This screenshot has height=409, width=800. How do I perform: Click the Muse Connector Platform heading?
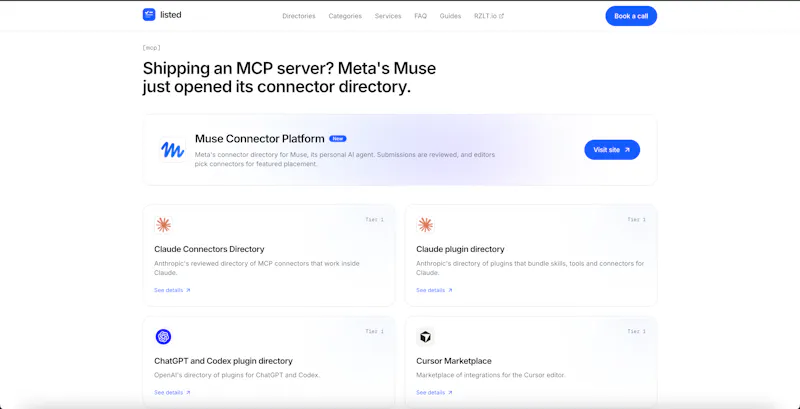click(260, 139)
